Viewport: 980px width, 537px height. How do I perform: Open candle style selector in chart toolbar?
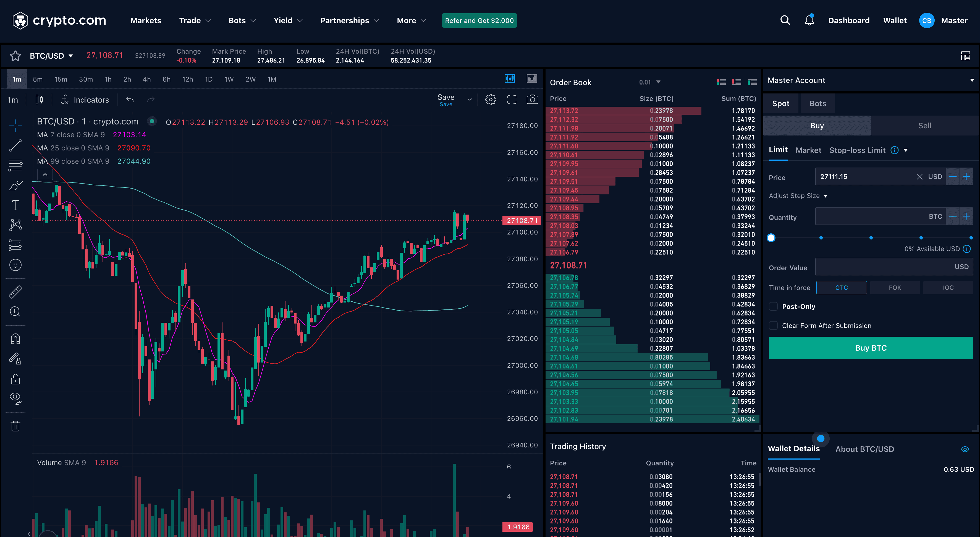[x=39, y=100]
